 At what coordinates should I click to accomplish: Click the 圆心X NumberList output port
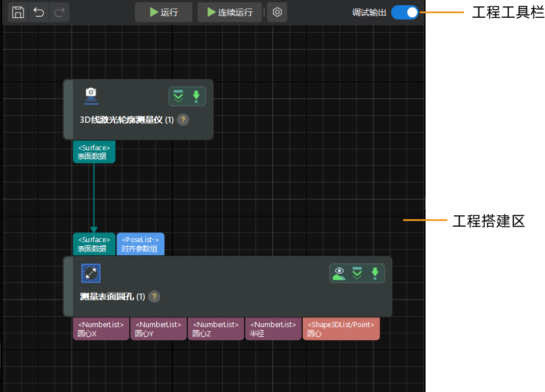(101, 329)
